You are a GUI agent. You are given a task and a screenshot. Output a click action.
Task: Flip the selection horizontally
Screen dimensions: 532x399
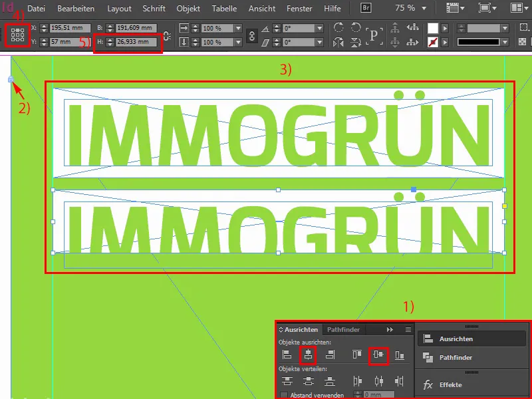(x=338, y=43)
